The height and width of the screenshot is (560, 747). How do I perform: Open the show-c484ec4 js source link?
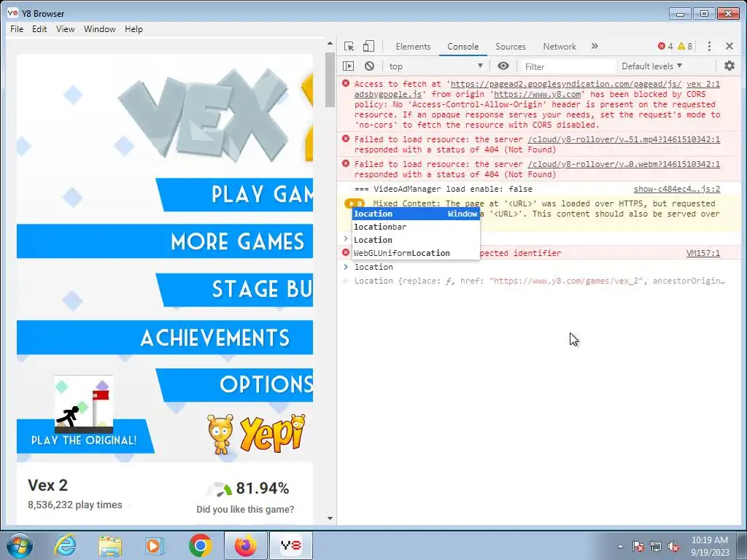[677, 189]
